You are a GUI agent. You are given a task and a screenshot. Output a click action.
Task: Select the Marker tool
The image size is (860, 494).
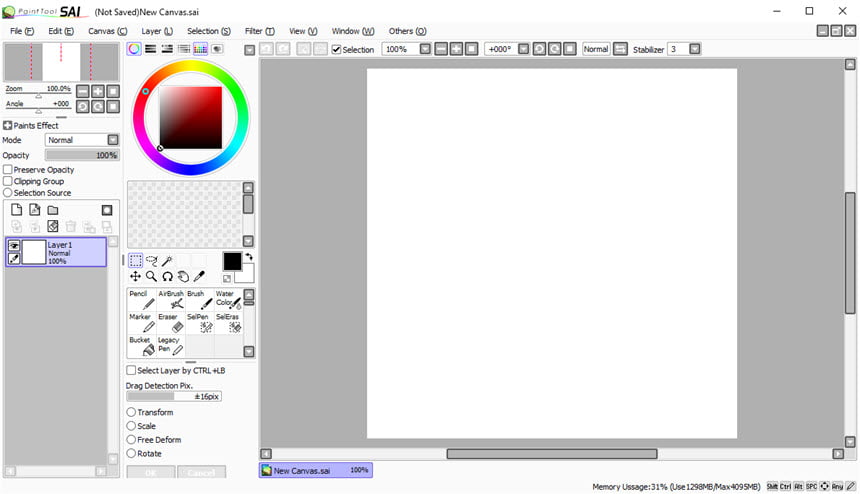point(142,323)
